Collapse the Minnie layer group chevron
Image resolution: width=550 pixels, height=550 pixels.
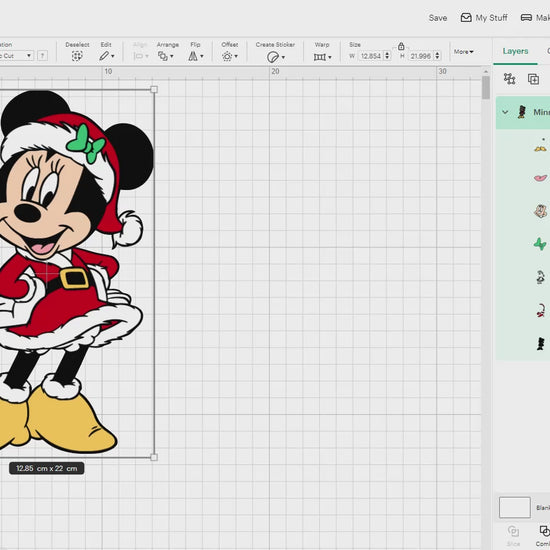point(505,112)
